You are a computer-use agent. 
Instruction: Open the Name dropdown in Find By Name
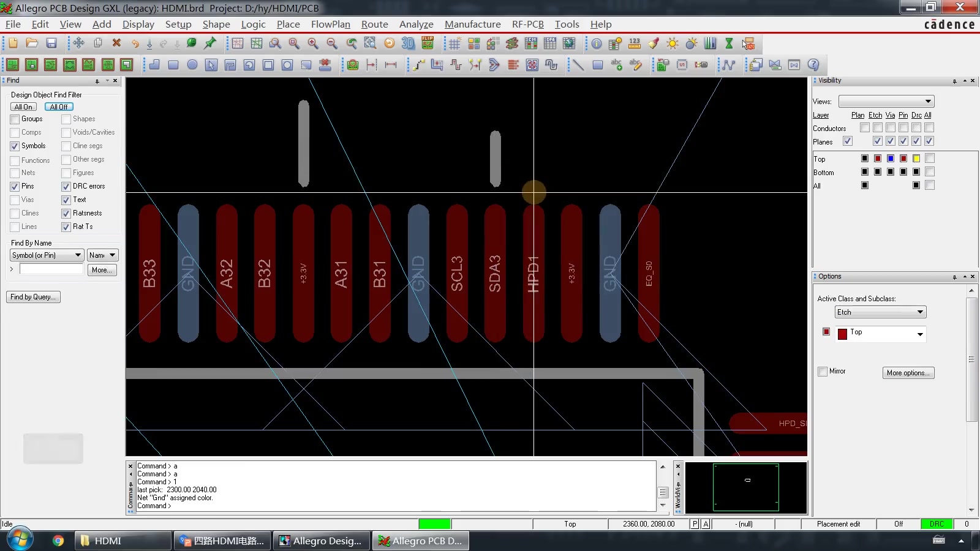pyautogui.click(x=102, y=255)
